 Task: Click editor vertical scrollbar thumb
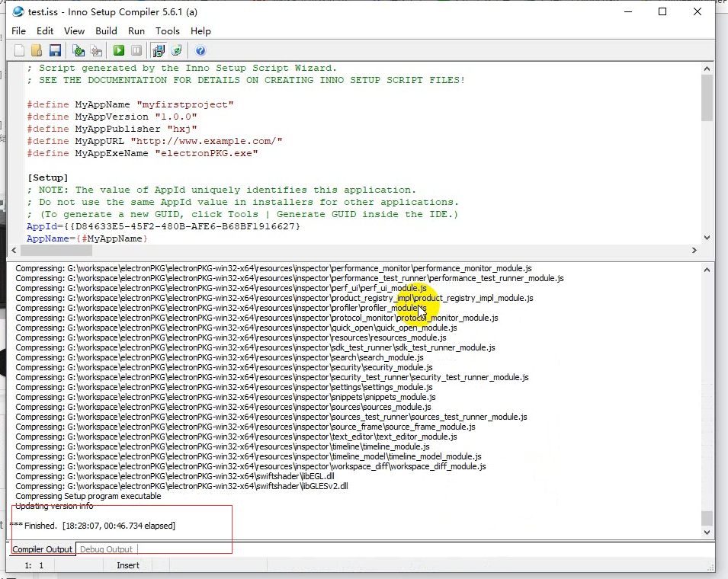click(707, 98)
